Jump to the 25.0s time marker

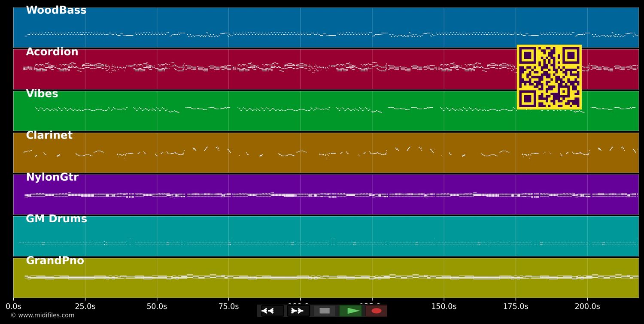pyautogui.click(x=85, y=306)
